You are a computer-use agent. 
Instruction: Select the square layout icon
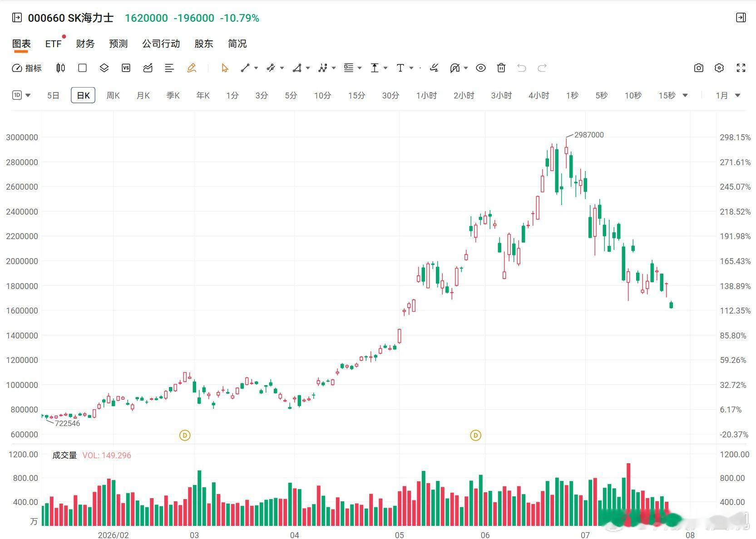click(82, 68)
